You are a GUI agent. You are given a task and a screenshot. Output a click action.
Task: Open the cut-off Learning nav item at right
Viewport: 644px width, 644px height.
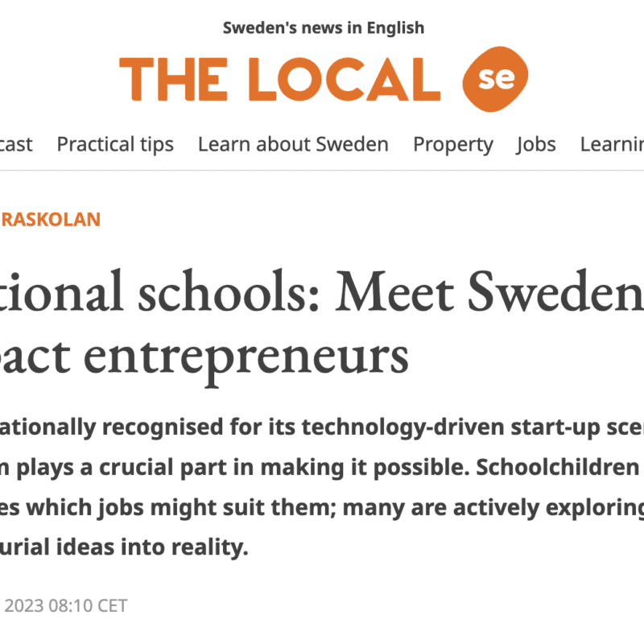pos(612,144)
